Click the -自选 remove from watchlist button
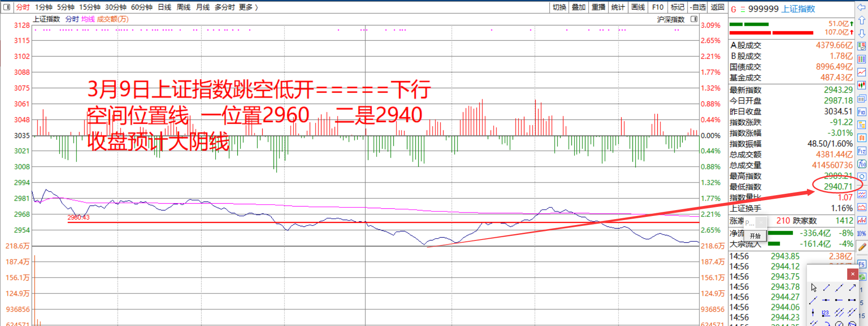Screen dimensions: 868x326 [698, 7]
